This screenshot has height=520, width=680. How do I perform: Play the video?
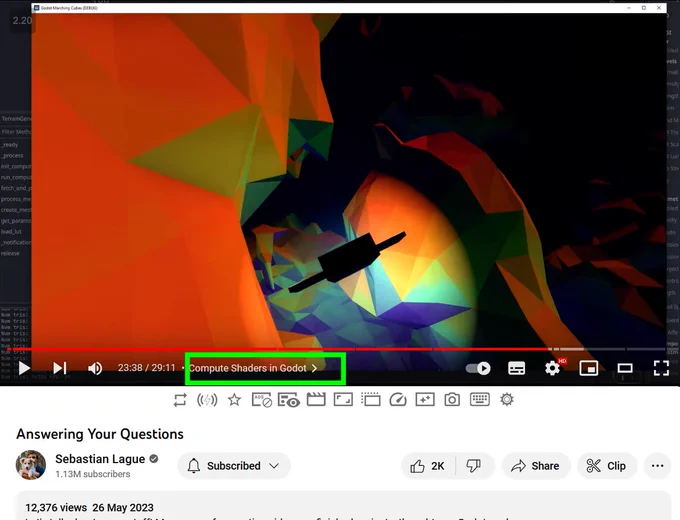[24, 368]
